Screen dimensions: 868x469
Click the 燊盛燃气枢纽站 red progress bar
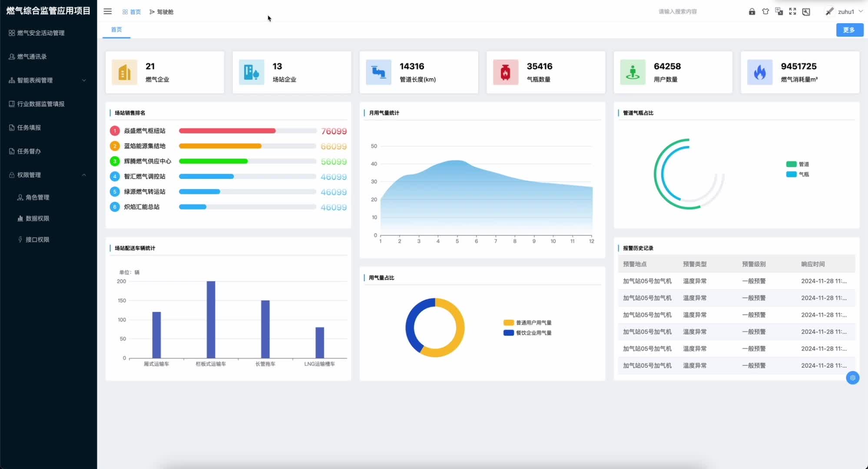tap(227, 131)
